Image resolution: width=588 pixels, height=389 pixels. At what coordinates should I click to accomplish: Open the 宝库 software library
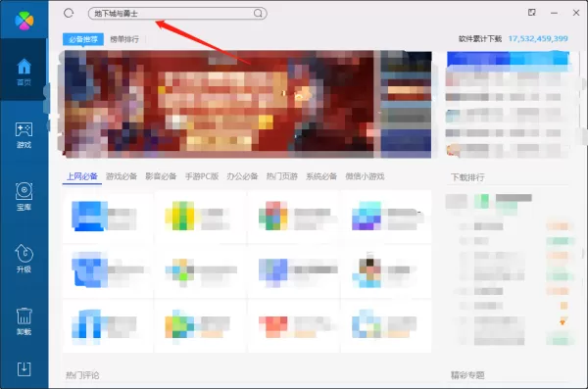pyautogui.click(x=24, y=197)
